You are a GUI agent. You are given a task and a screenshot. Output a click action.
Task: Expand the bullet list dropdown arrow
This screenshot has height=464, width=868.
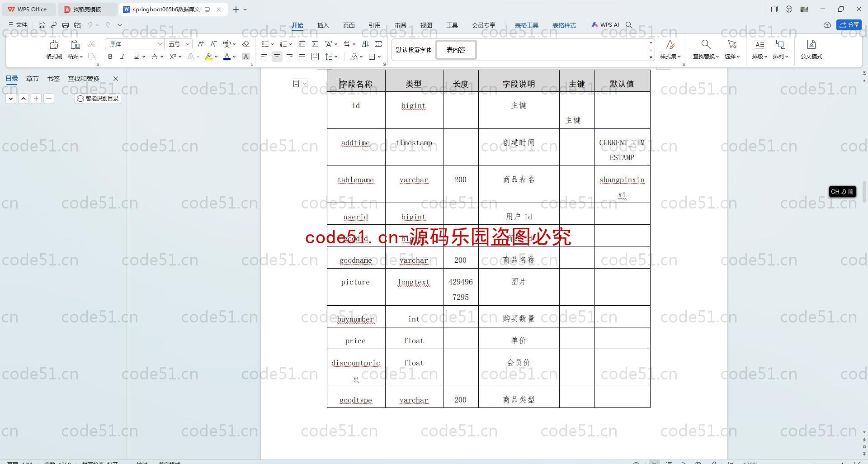point(272,44)
